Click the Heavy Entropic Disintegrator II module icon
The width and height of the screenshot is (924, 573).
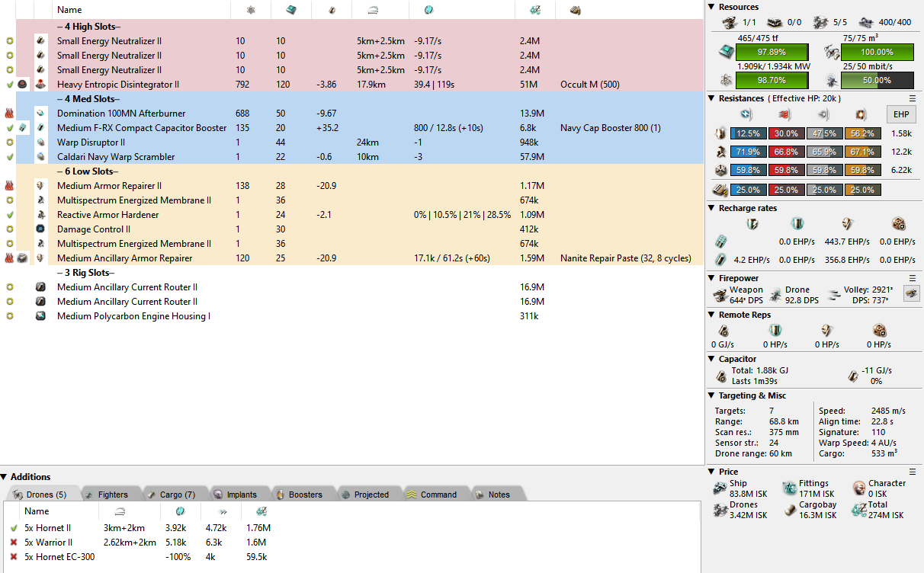40,85
